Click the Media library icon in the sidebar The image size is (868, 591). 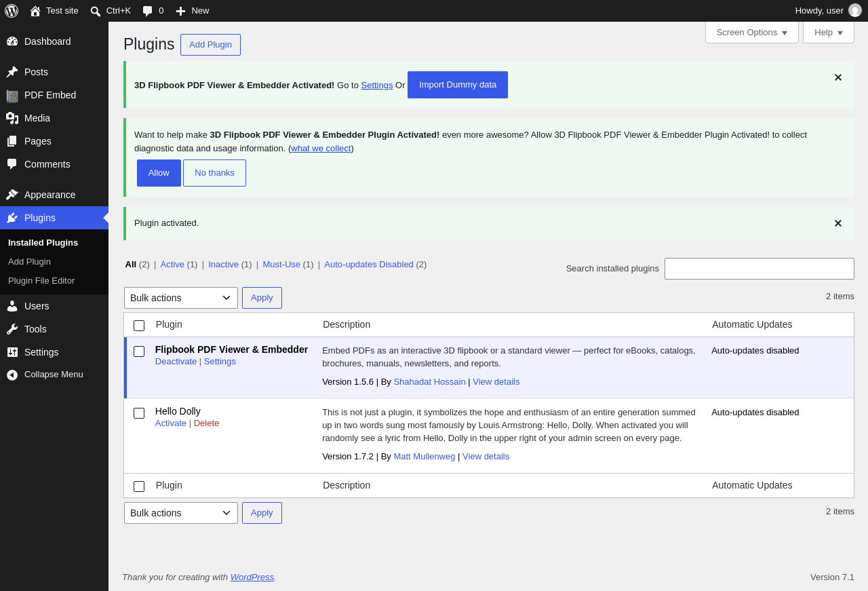[x=12, y=118]
